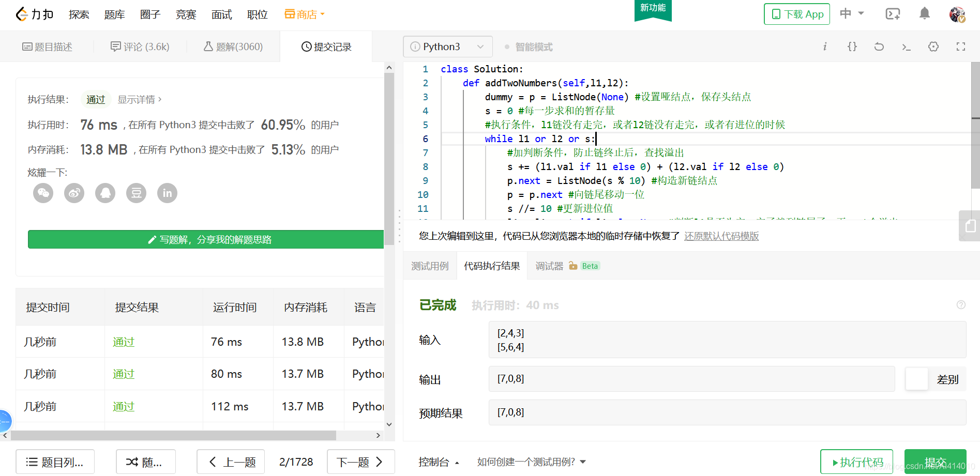This screenshot has width=980, height=476.
Task: Open the 调试器 Beta tab
Action: (x=567, y=266)
